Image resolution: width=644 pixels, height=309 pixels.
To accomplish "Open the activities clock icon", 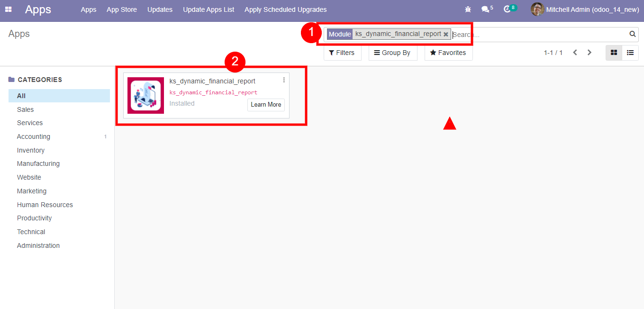I will [x=507, y=9].
